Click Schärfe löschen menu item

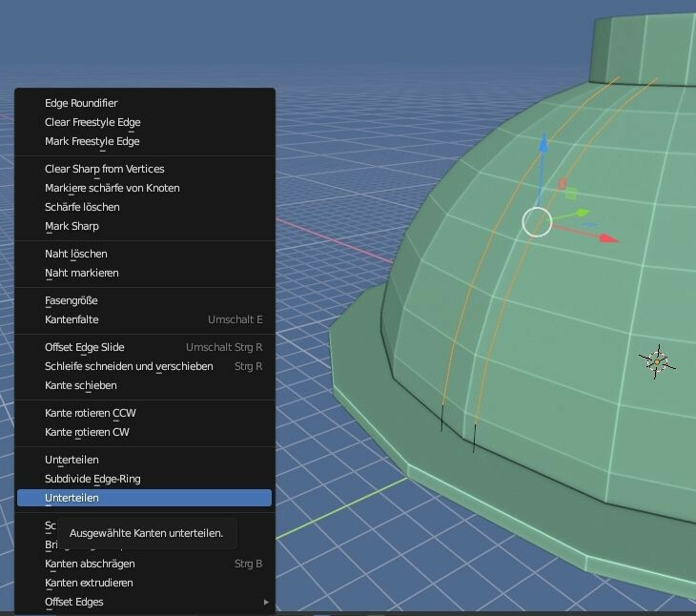tap(144, 207)
